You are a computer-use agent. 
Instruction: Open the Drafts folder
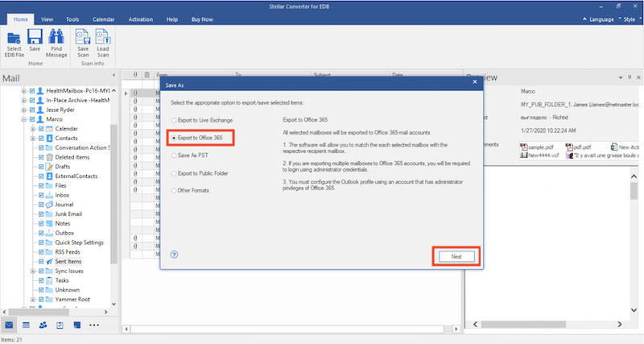tap(63, 167)
